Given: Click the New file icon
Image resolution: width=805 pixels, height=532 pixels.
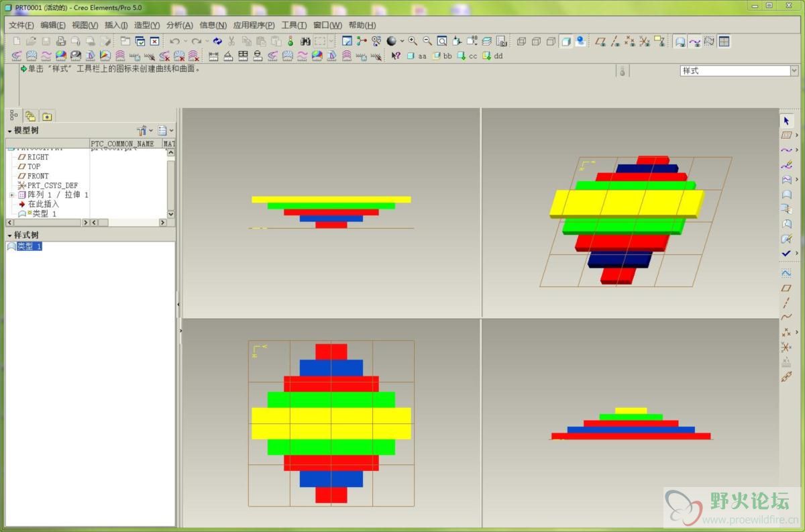Looking at the screenshot, I should click(x=17, y=41).
